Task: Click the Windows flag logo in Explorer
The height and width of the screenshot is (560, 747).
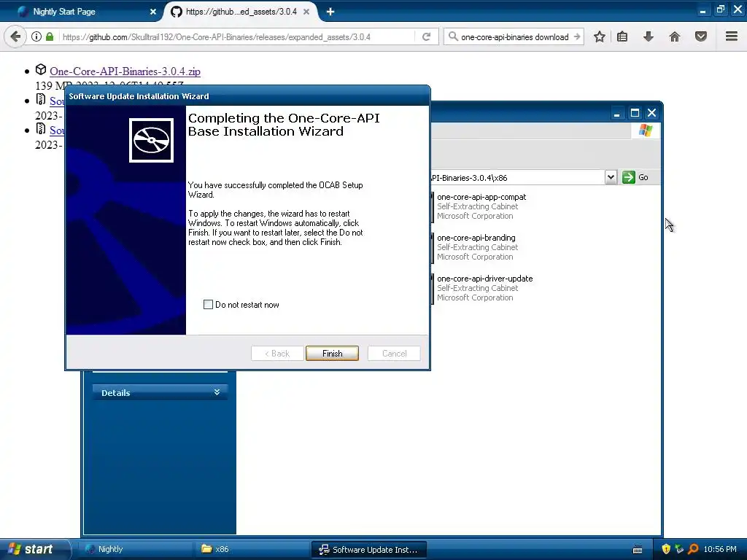Action: pyautogui.click(x=646, y=130)
